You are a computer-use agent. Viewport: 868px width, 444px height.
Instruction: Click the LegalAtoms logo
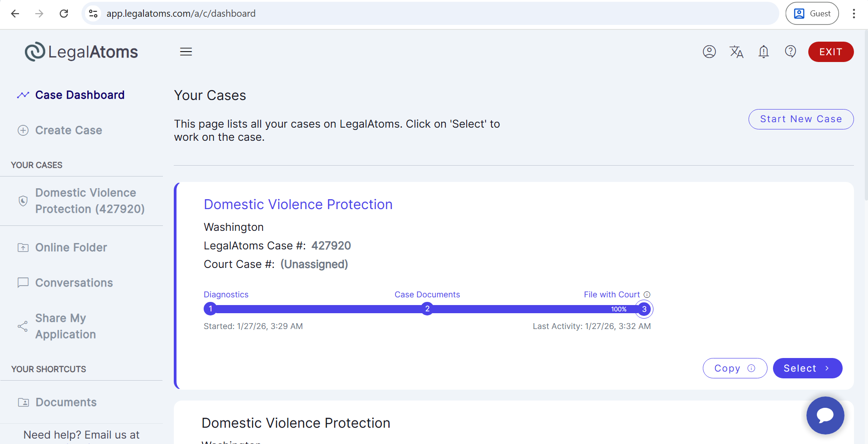pyautogui.click(x=81, y=52)
